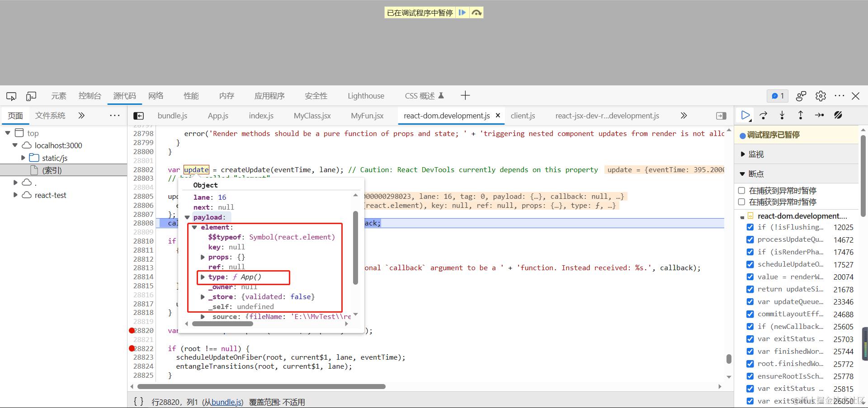The width and height of the screenshot is (868, 408).
Task: Expand type: f App() property
Action: pos(203,277)
